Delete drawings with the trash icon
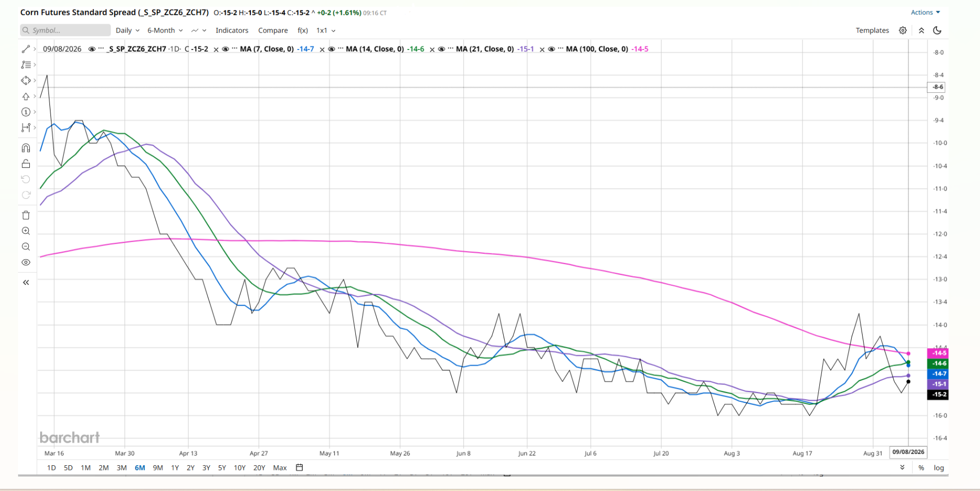The height and width of the screenshot is (491, 980). point(26,215)
